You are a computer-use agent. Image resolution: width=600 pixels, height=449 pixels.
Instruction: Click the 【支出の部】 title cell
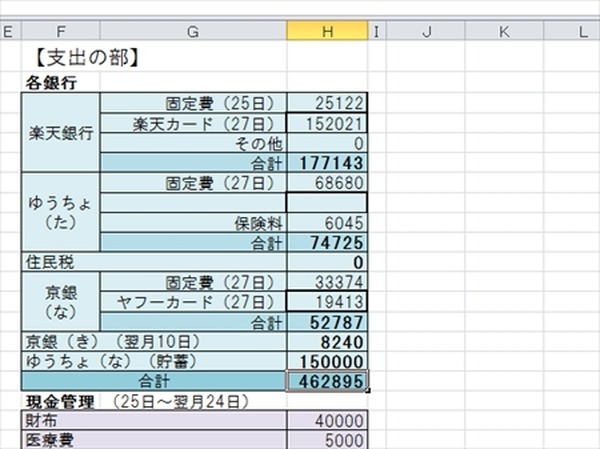pos(87,58)
